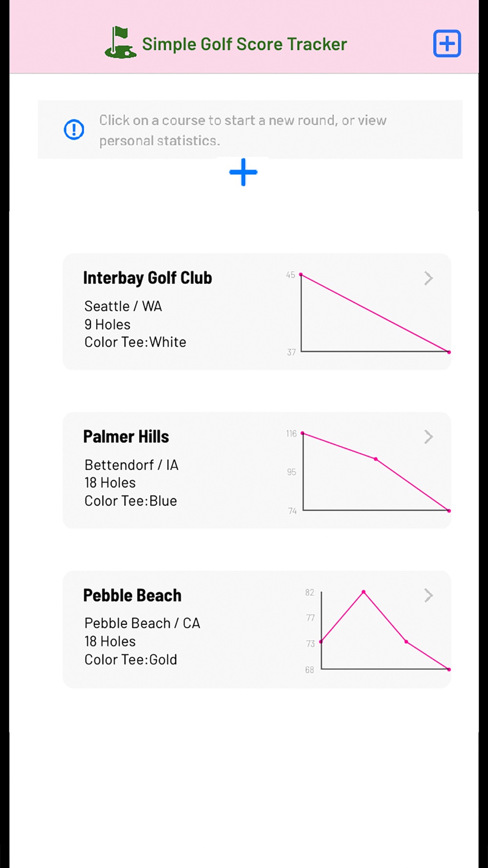Click the golf flag logo icon
The width and height of the screenshot is (488, 868).
click(x=120, y=42)
